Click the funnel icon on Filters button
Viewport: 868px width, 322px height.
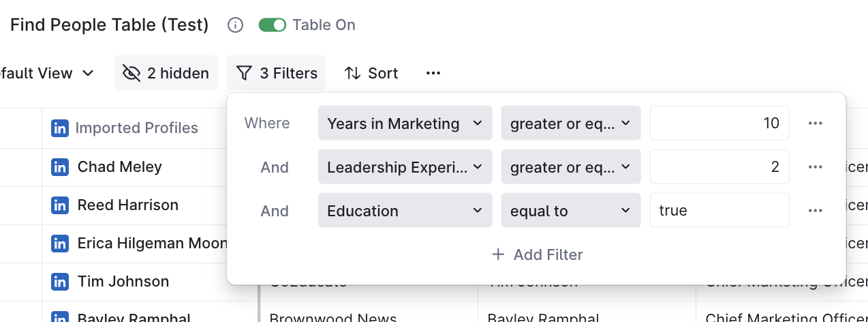coord(244,73)
